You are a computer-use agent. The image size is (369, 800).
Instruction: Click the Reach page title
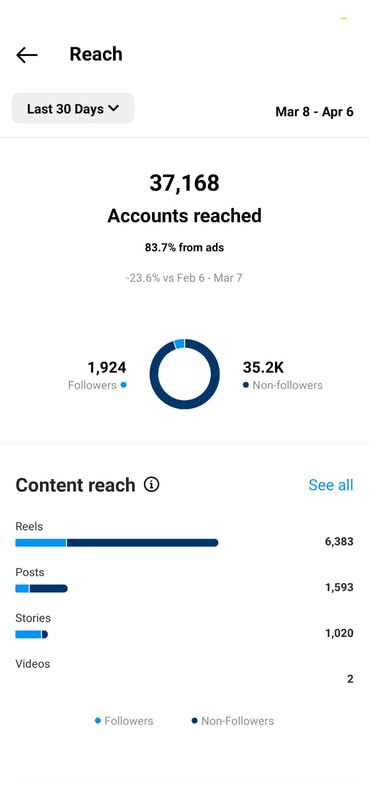point(96,54)
